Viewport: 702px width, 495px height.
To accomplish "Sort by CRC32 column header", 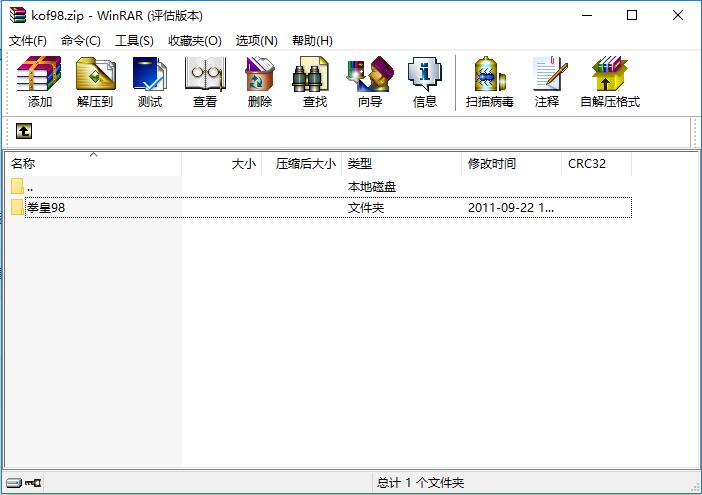I will point(597,164).
